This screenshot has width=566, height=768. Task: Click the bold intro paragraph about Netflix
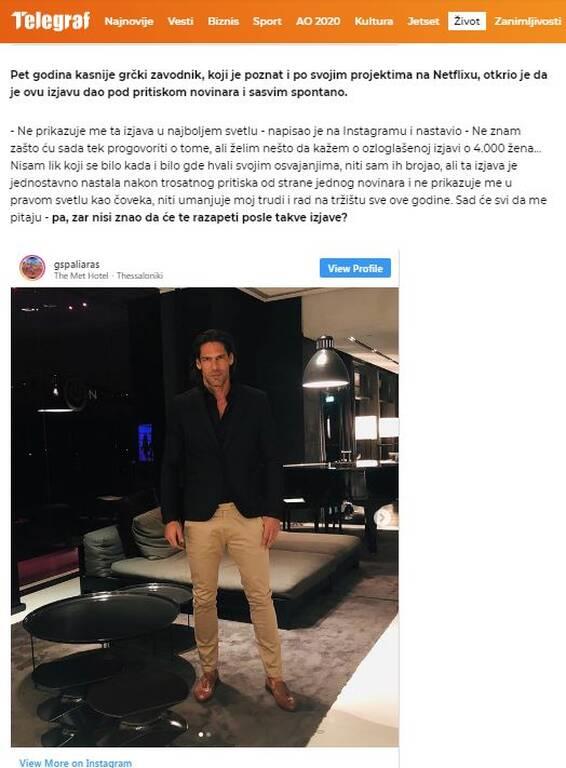click(x=279, y=83)
